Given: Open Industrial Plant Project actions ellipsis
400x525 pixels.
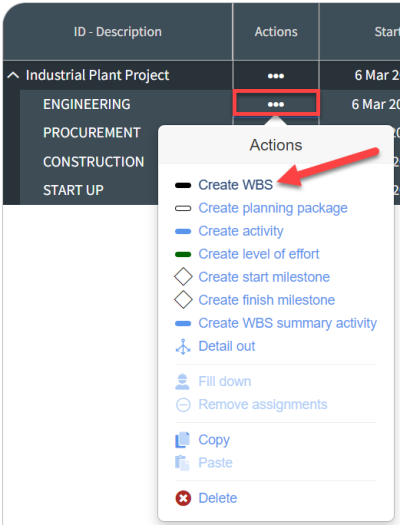Looking at the screenshot, I should click(276, 76).
